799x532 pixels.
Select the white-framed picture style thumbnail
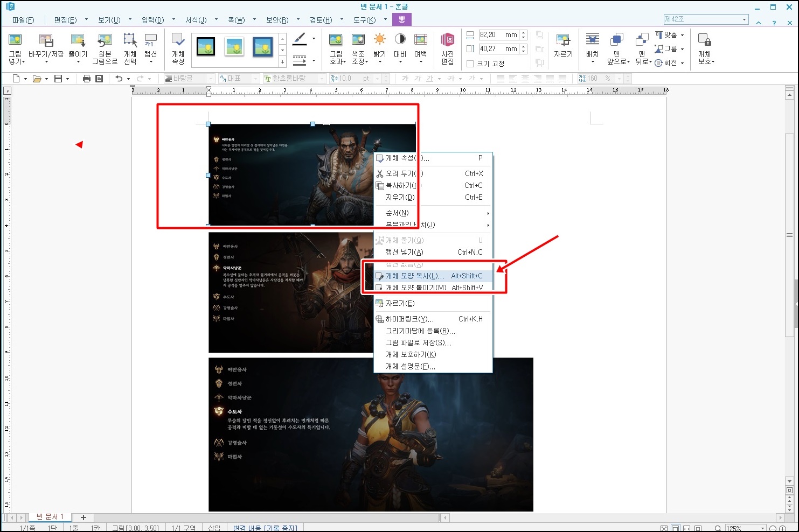[x=234, y=46]
